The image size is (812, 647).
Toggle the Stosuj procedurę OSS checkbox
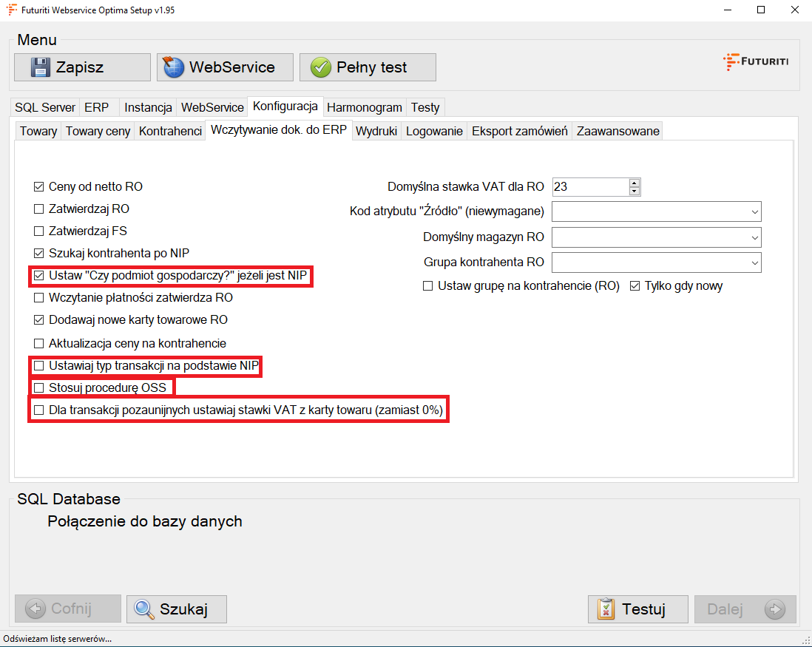39,387
